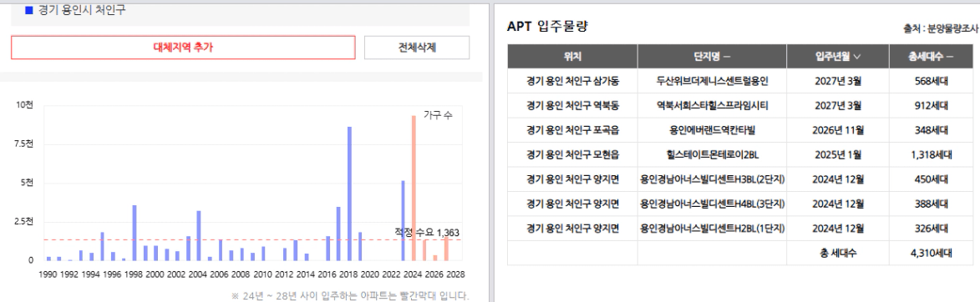Click the 568세대 household count
This screenshot has width=980, height=302.
click(931, 81)
